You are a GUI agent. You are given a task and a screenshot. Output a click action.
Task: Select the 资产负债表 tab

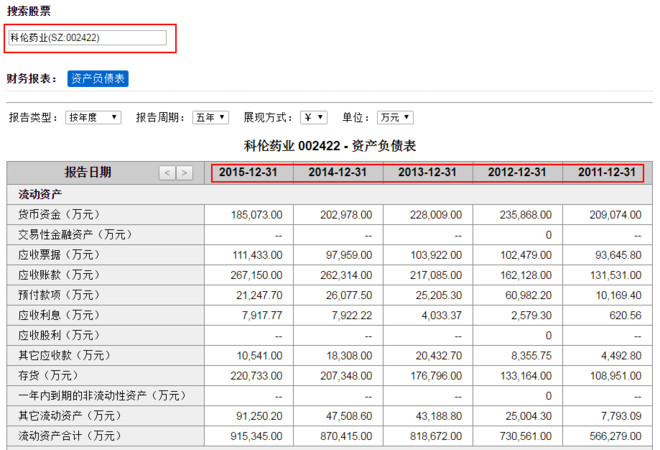coord(98,79)
